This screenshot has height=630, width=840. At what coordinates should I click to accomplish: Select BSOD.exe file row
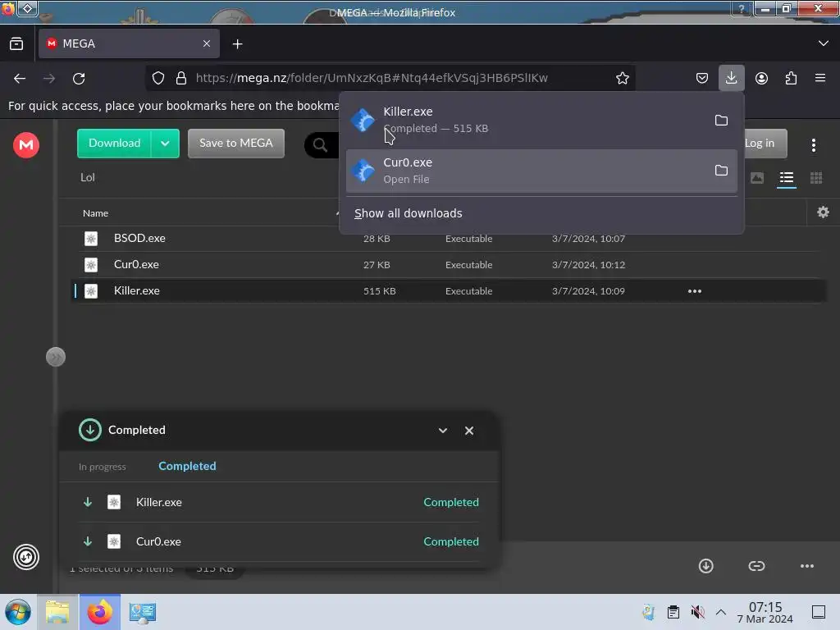(x=448, y=239)
